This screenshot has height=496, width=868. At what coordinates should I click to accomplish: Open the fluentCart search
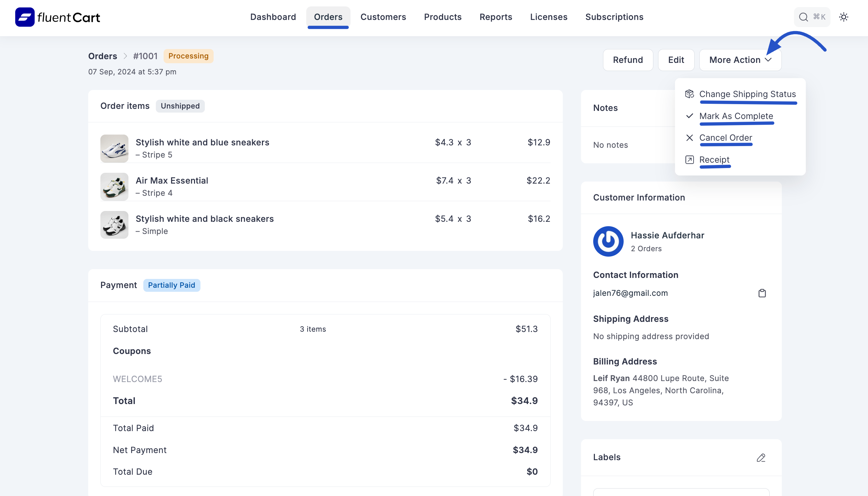point(803,17)
